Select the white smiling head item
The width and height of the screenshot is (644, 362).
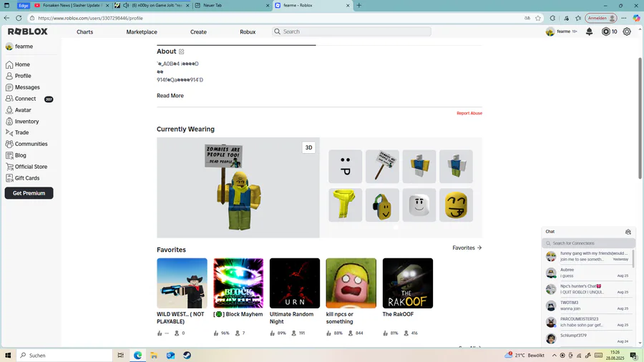click(x=419, y=205)
